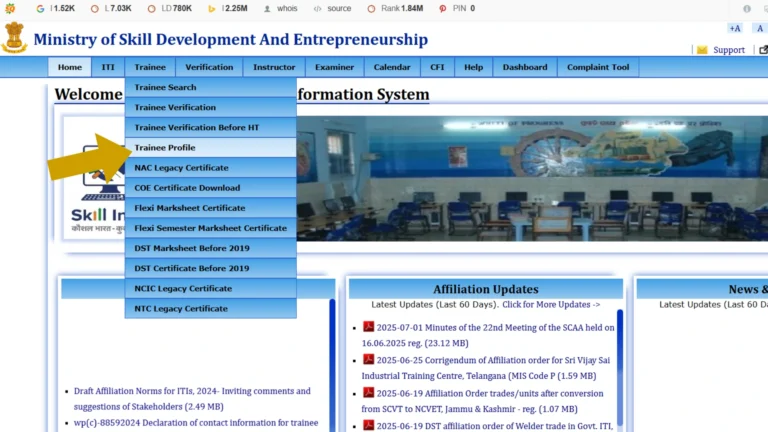Click PDF icon for DST Welder trade order

click(x=368, y=425)
